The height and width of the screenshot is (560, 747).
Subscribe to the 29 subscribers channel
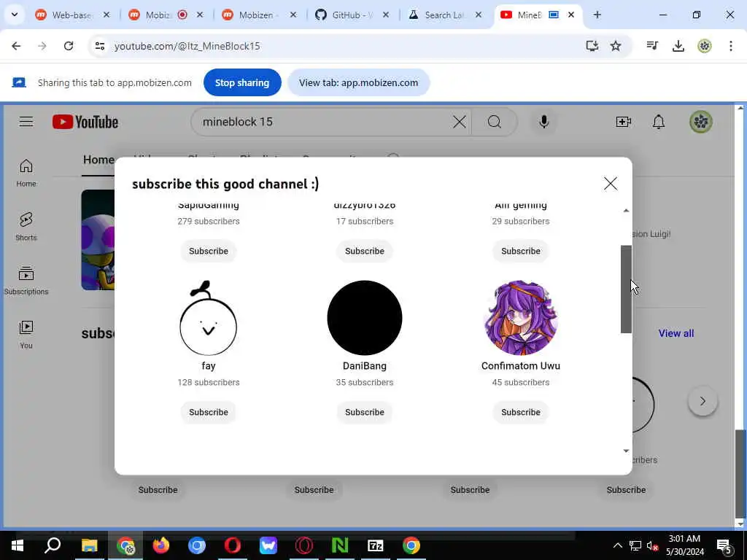[x=521, y=251]
